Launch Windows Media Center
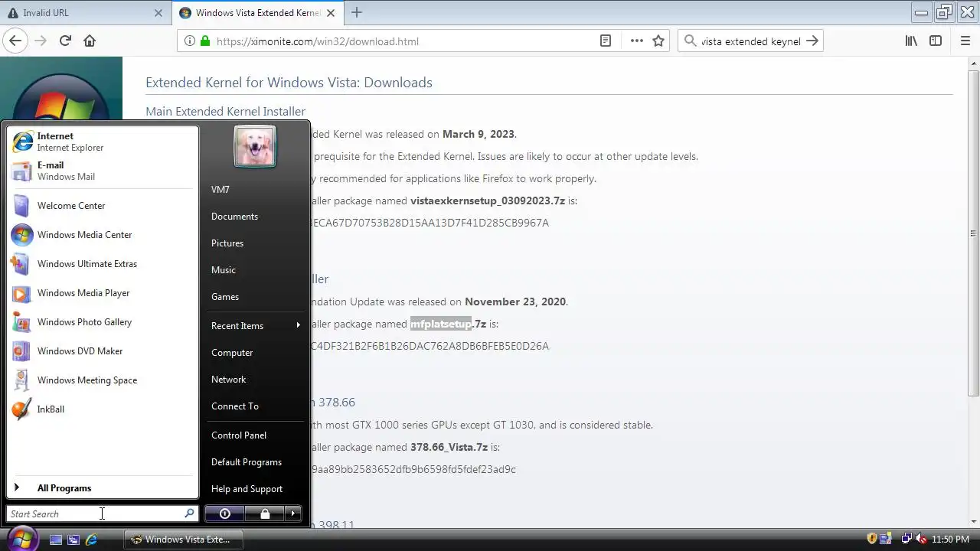Screen dimensions: 980x551 [x=103, y=235]
